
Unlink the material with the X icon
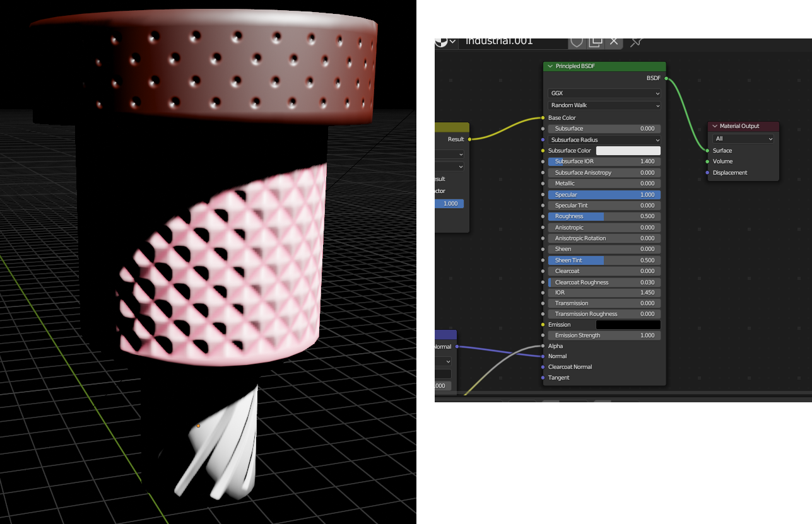point(614,42)
